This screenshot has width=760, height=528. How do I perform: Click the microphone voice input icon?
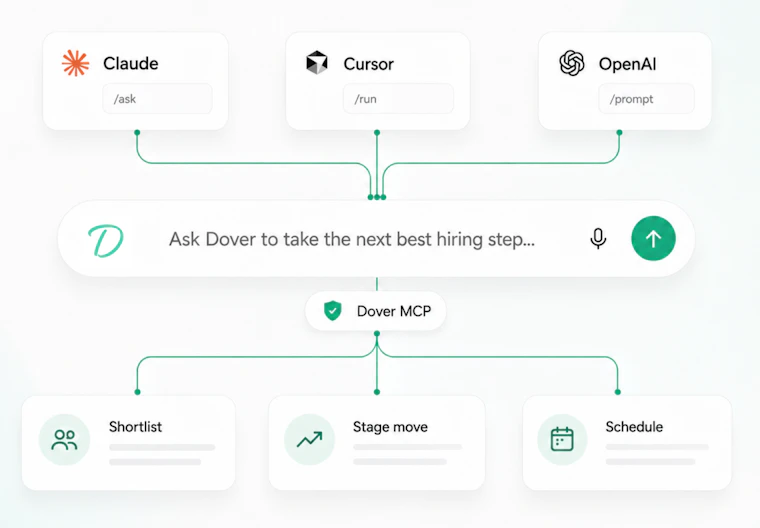(x=598, y=239)
